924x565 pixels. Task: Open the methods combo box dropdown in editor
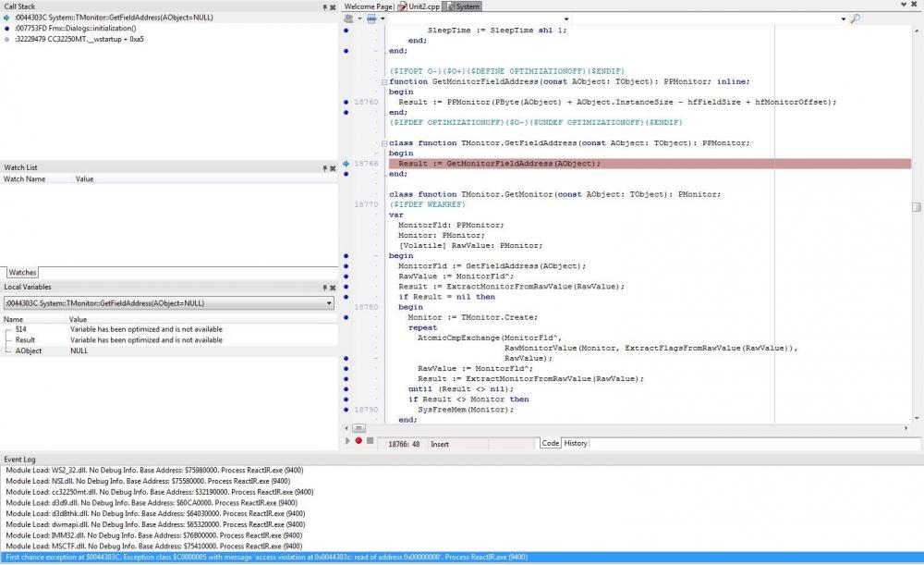844,18
